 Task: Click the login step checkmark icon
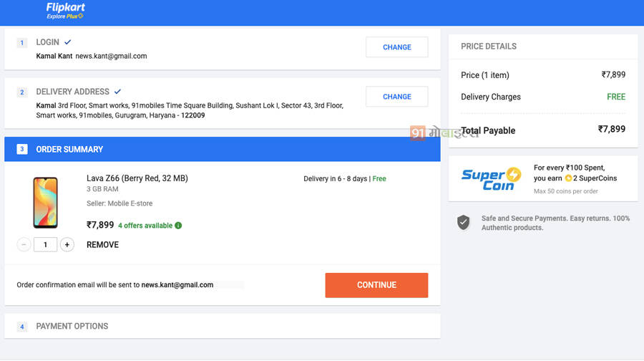click(x=68, y=42)
